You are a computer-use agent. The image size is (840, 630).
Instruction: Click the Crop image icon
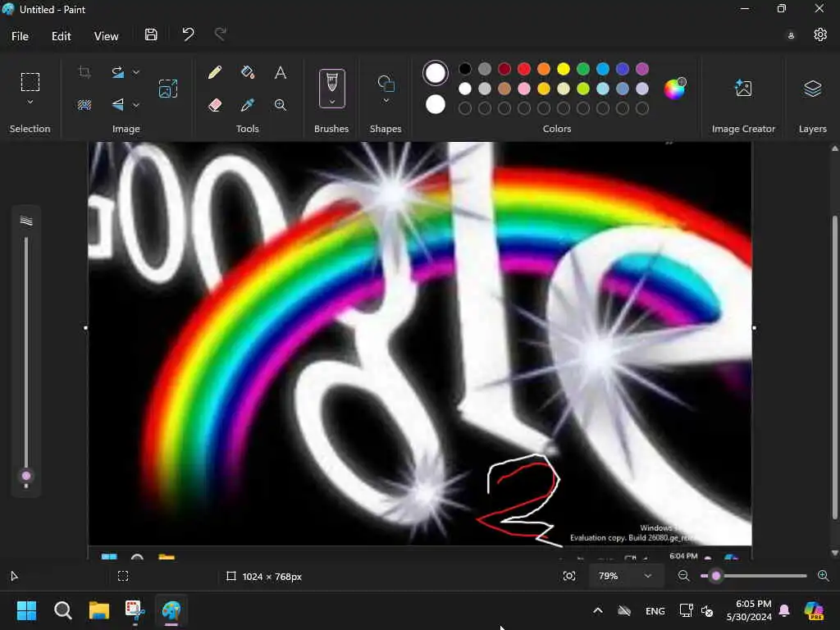(x=84, y=72)
